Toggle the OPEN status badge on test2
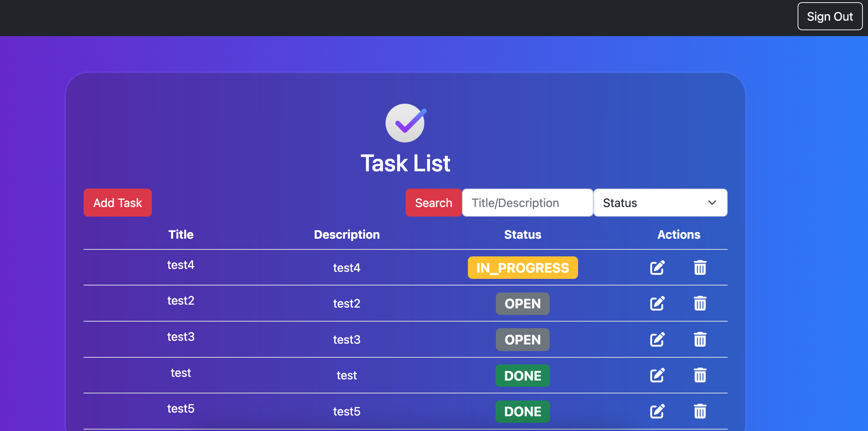 [x=522, y=303]
